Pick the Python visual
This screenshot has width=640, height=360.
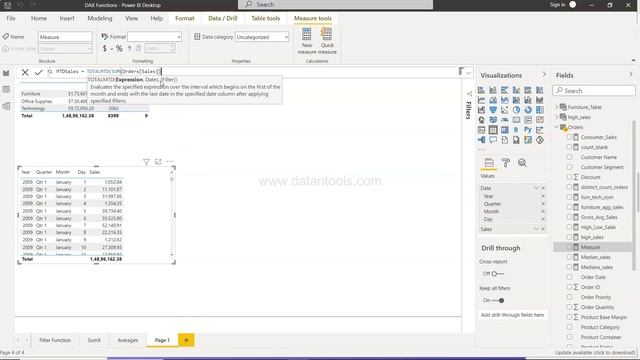[x=528, y=130]
